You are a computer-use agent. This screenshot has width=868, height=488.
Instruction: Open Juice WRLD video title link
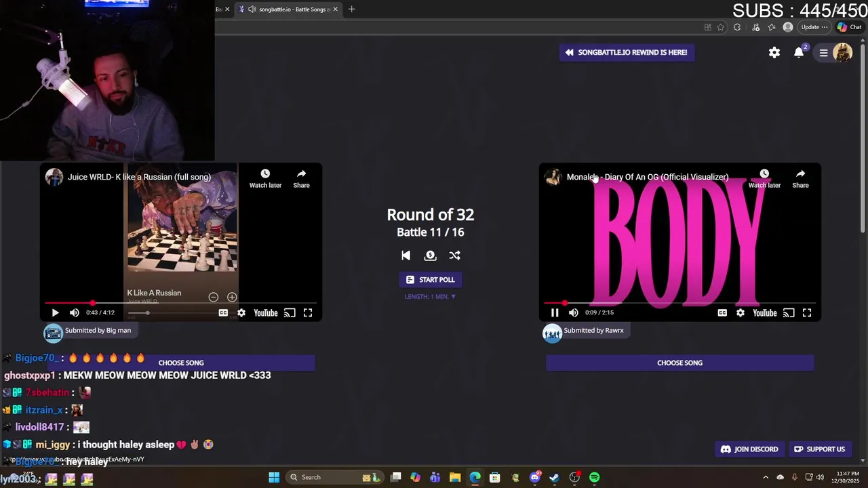coord(139,177)
